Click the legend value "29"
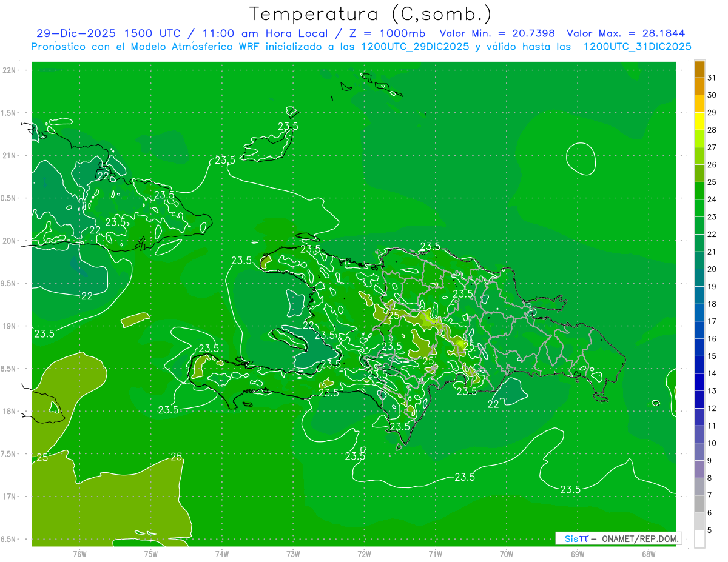 coord(712,112)
